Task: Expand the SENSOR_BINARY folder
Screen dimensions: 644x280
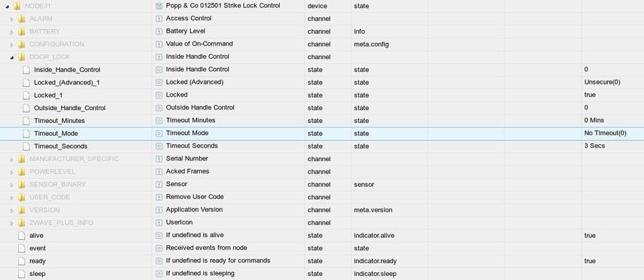Action: tap(12, 185)
